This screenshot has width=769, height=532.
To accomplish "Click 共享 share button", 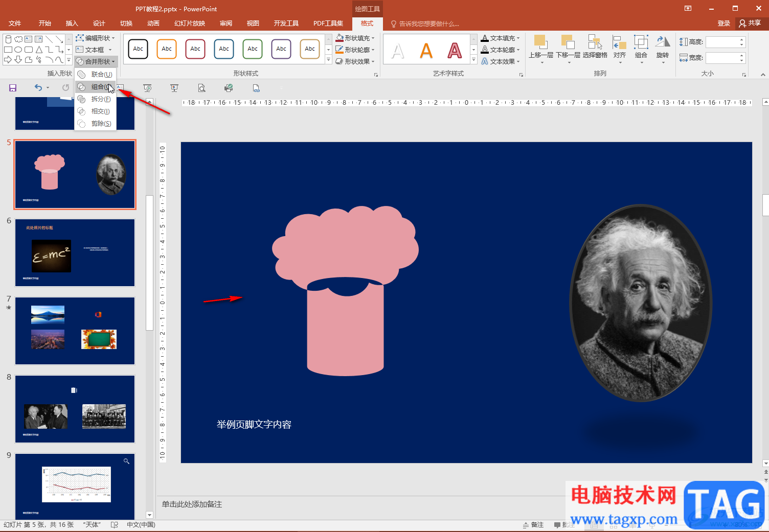I will tap(750, 23).
